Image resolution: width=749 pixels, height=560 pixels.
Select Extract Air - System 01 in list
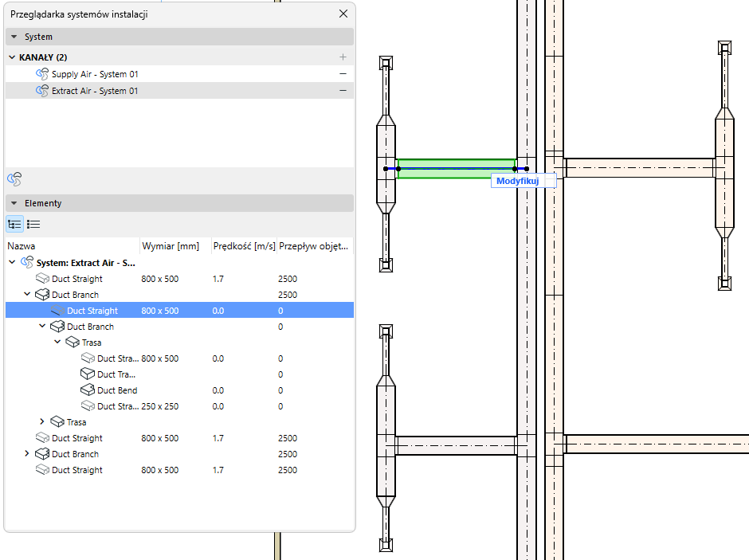[95, 91]
